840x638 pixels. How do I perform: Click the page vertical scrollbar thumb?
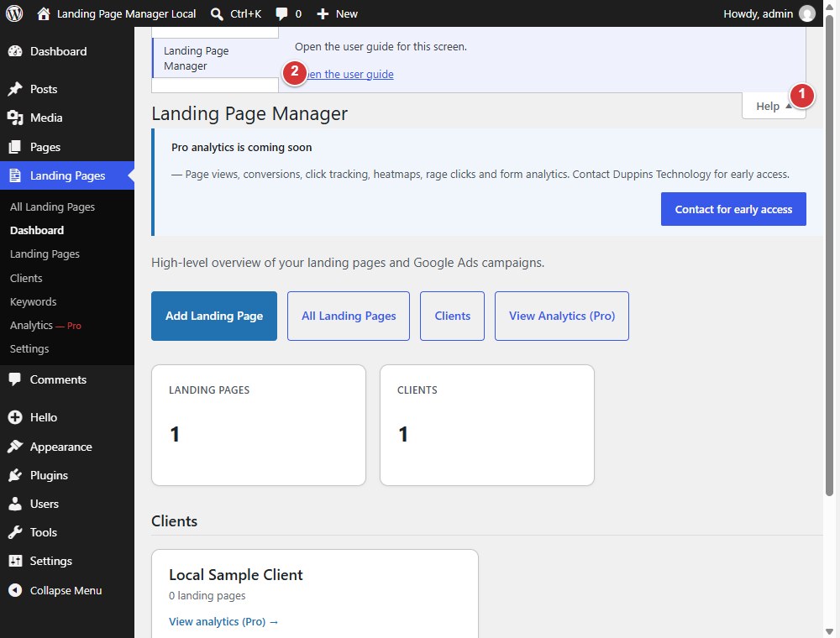pyautogui.click(x=829, y=255)
